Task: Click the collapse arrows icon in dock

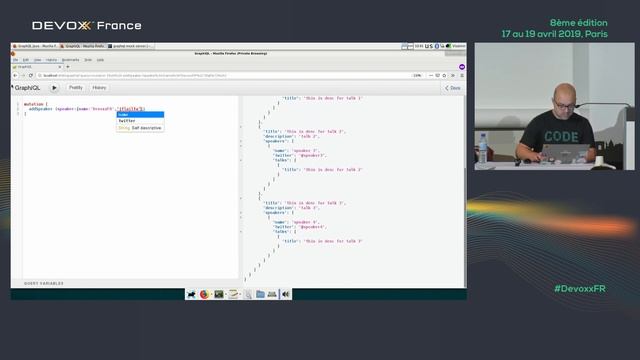Action: [286, 294]
